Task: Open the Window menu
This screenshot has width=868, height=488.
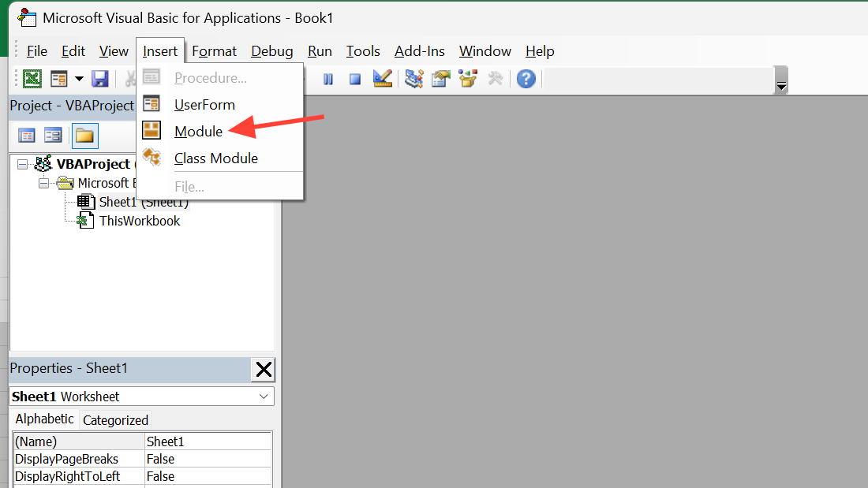Action: coord(485,51)
